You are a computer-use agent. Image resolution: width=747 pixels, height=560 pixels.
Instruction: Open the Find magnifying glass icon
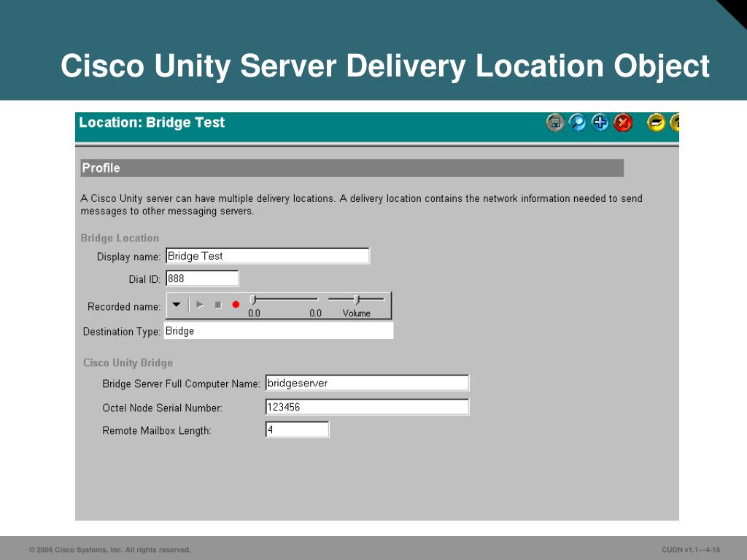coord(578,122)
